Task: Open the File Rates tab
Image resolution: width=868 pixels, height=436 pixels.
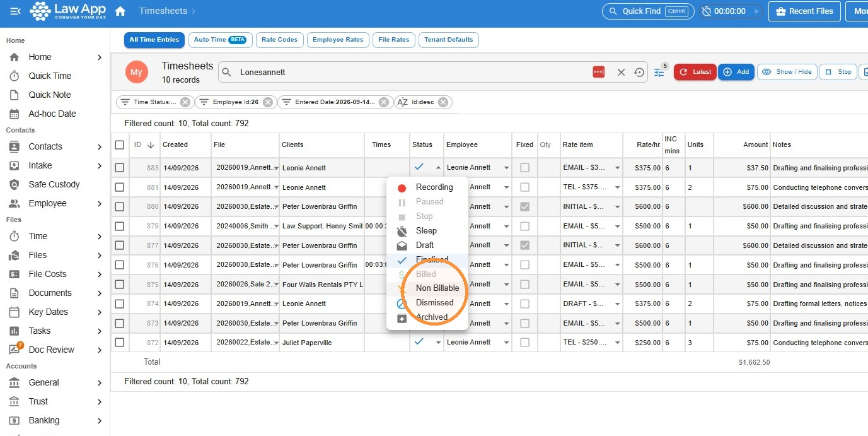Action: point(393,40)
